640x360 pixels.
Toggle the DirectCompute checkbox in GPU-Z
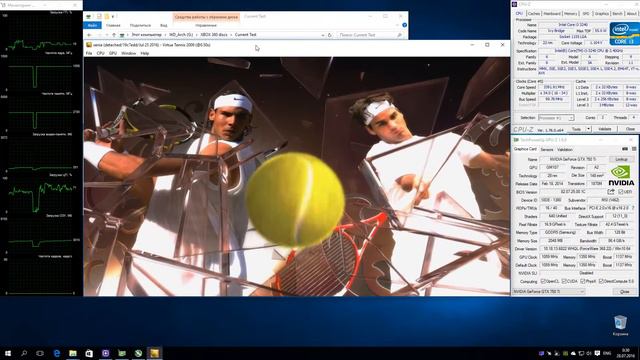pyautogui.click(x=601, y=282)
